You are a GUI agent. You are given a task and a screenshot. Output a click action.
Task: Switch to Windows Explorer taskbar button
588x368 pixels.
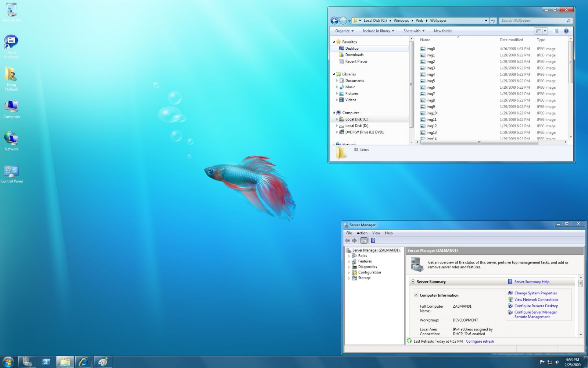[x=65, y=362]
